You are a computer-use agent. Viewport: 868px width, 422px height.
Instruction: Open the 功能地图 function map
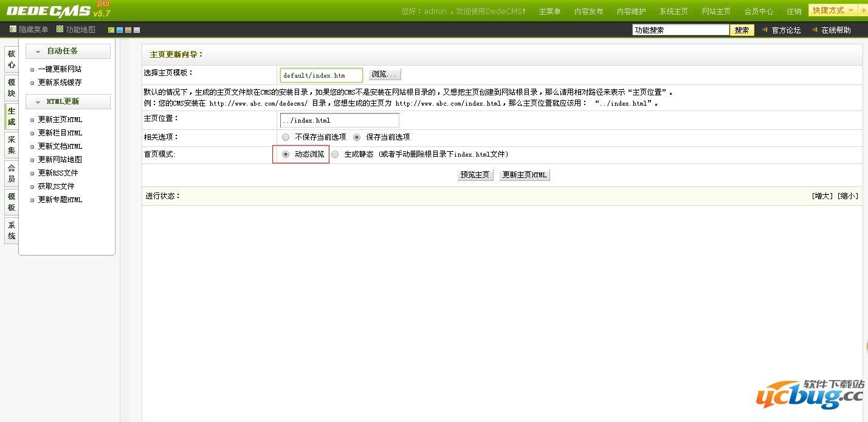76,29
